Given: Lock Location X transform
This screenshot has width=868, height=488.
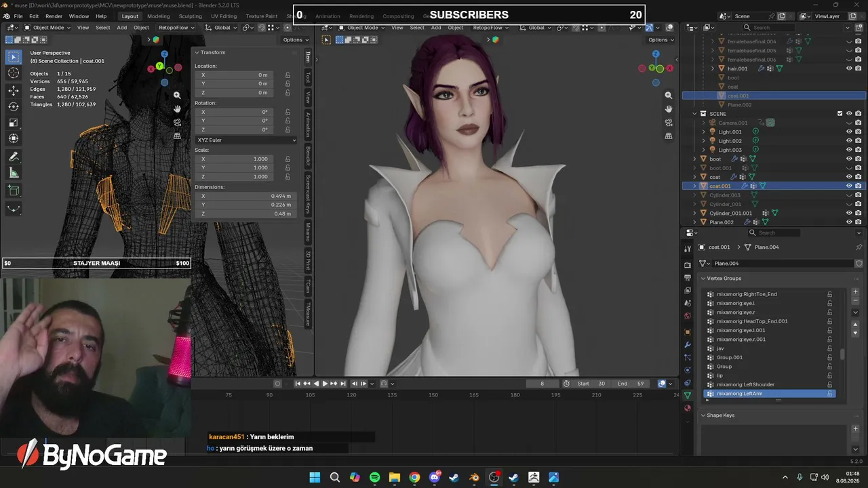Looking at the screenshot, I should [288, 75].
